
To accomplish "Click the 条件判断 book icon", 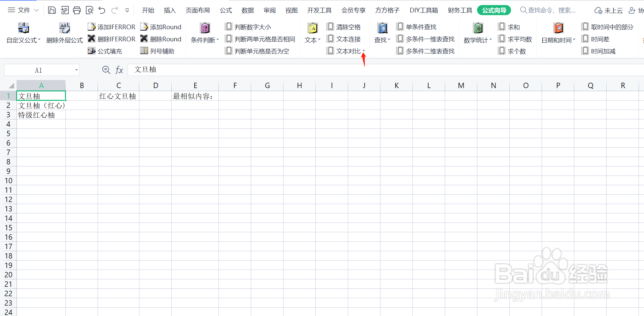I will (205, 28).
